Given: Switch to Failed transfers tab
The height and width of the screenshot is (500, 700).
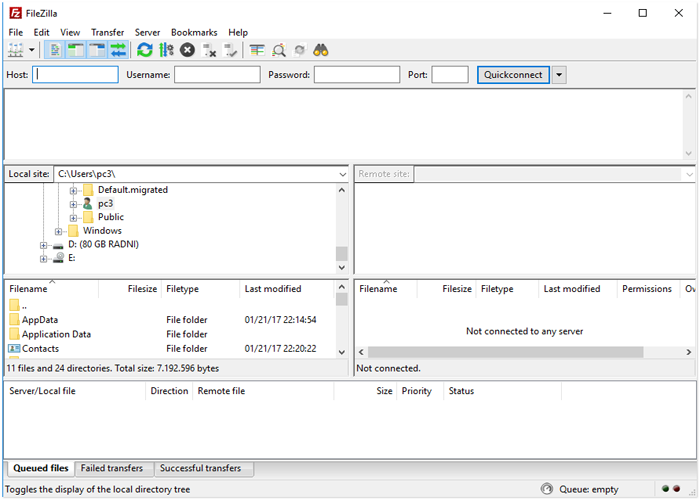Looking at the screenshot, I should point(112,468).
